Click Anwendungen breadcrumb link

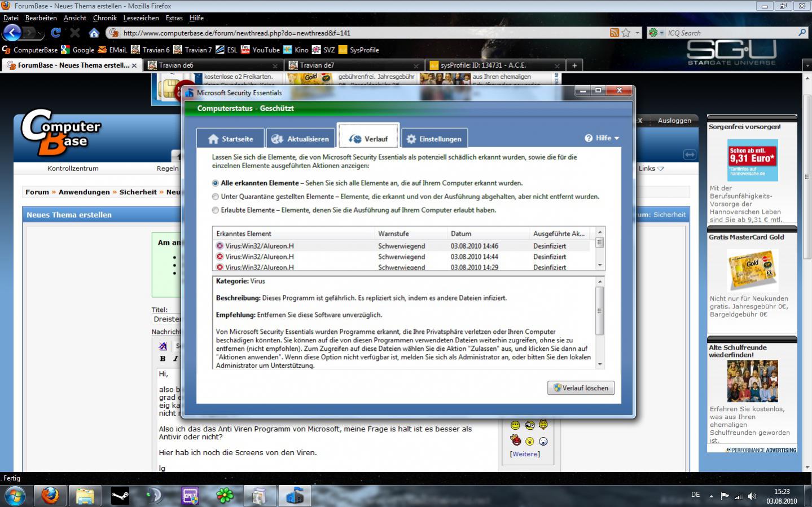click(84, 192)
